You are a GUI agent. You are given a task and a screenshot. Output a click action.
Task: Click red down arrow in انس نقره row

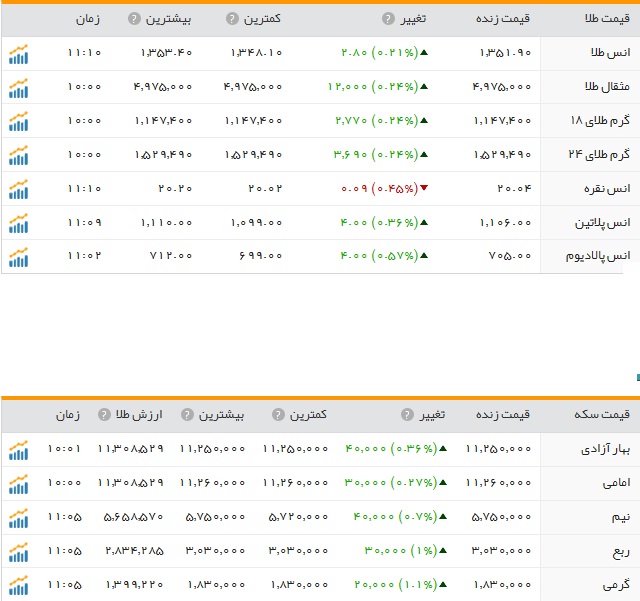[424, 188]
